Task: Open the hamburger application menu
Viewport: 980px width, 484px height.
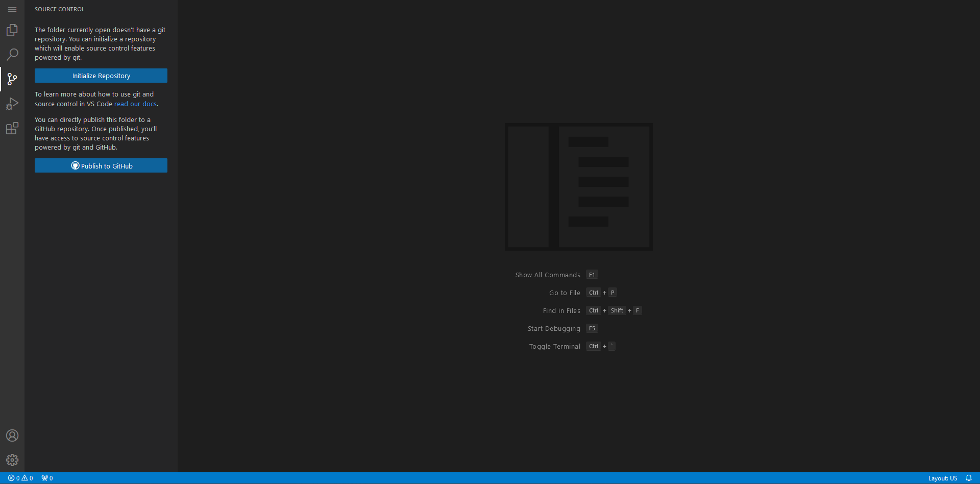Action: point(12,9)
